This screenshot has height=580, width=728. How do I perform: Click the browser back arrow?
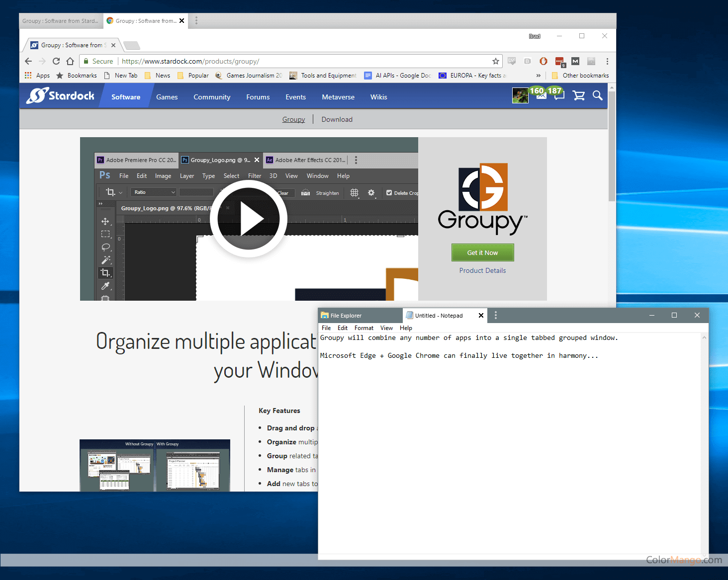pos(28,61)
